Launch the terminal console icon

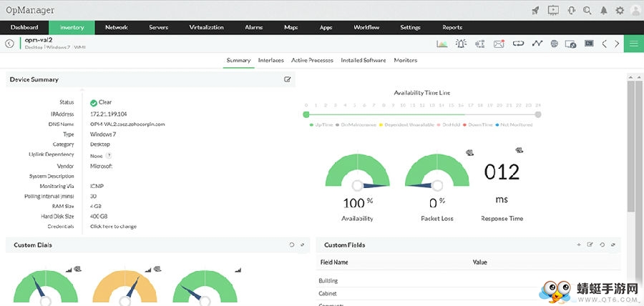(x=589, y=43)
